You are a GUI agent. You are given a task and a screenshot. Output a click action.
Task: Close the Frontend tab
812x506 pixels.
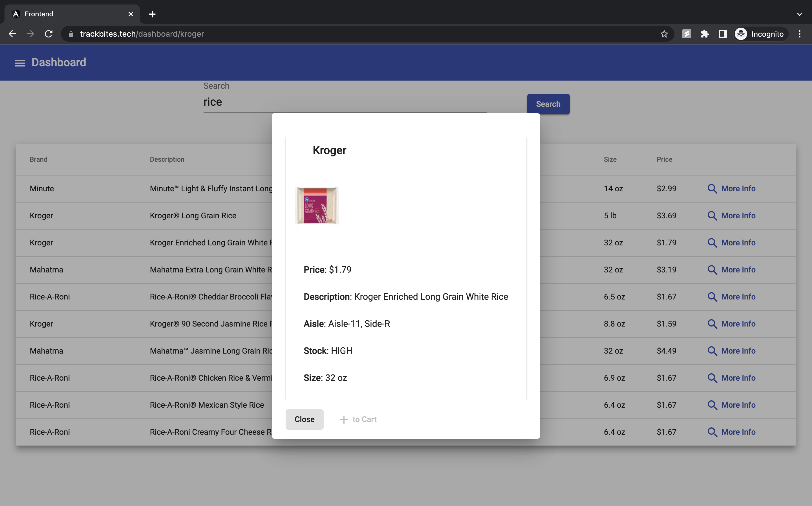pyautogui.click(x=131, y=14)
